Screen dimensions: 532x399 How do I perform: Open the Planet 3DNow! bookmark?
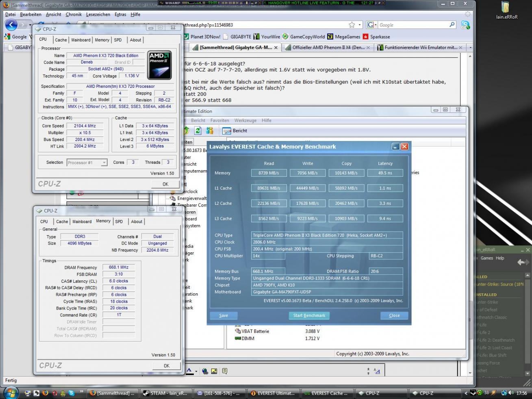202,37
